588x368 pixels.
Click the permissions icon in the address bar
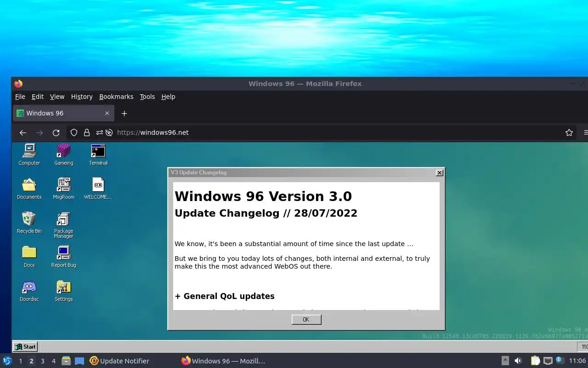[x=99, y=132]
